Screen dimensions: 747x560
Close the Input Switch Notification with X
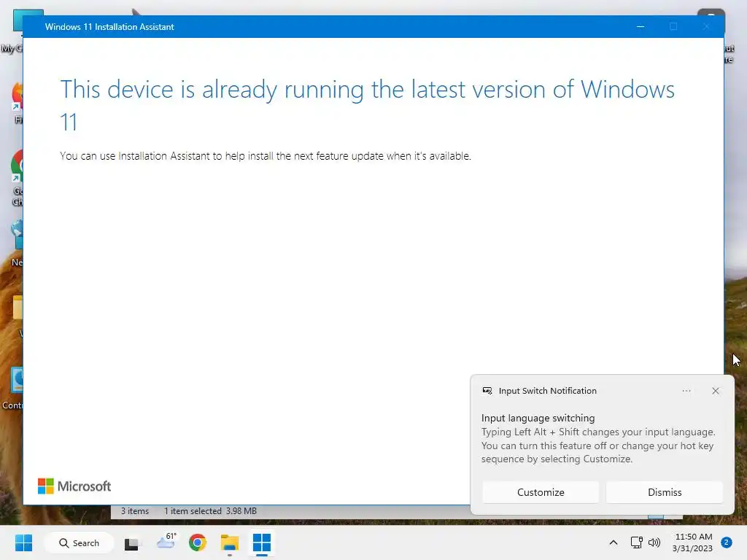(x=716, y=391)
